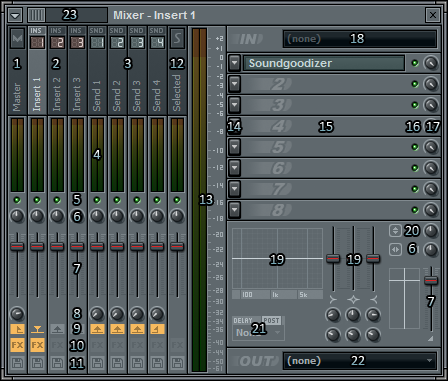Screen dimensions: 448x381
Task: Open the mixer options menu arrow
Action: coord(15,15)
